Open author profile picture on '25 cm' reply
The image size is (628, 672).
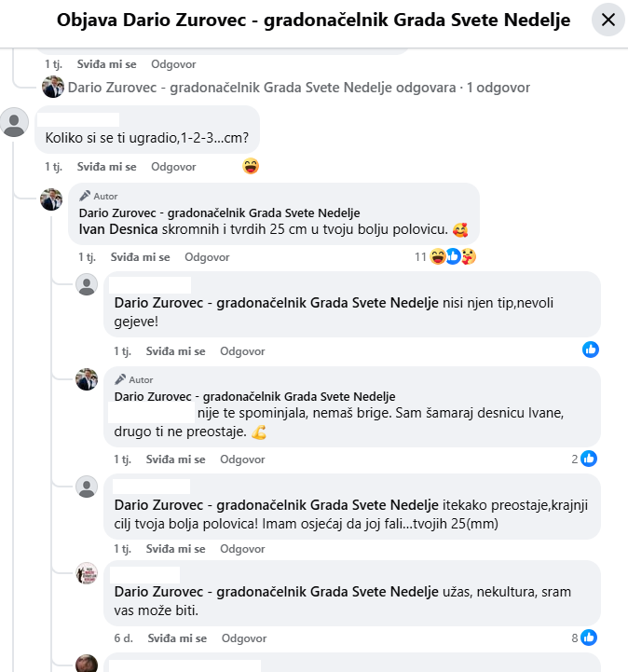pyautogui.click(x=51, y=199)
